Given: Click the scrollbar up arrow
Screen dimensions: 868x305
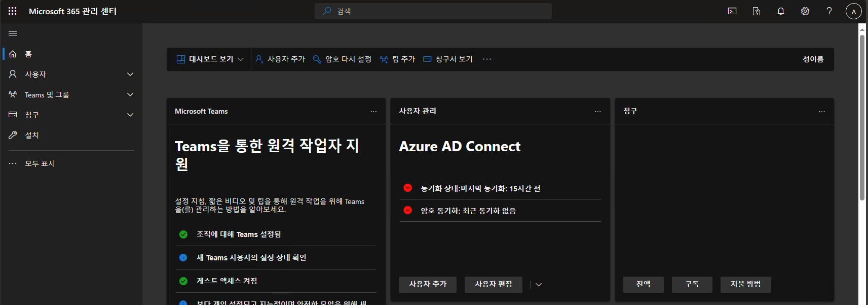Looking at the screenshot, I should (x=862, y=29).
